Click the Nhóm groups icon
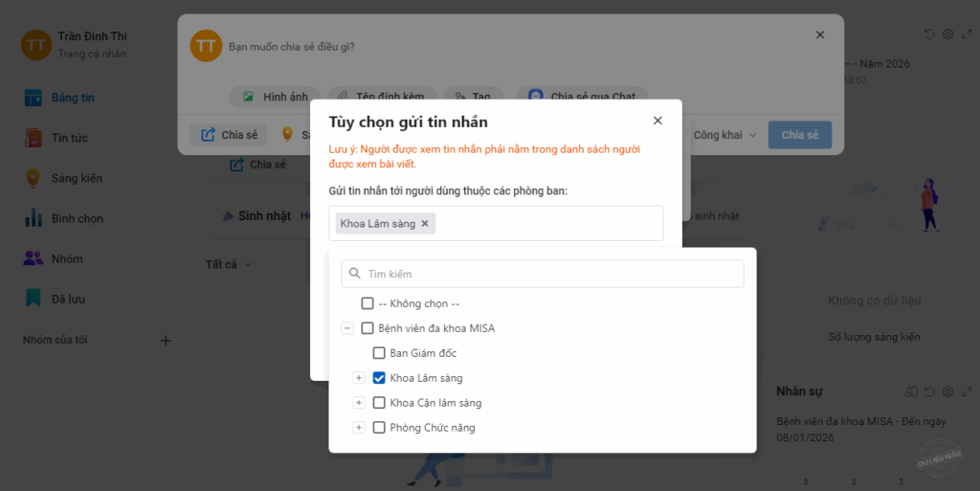This screenshot has height=491, width=980. click(x=33, y=258)
